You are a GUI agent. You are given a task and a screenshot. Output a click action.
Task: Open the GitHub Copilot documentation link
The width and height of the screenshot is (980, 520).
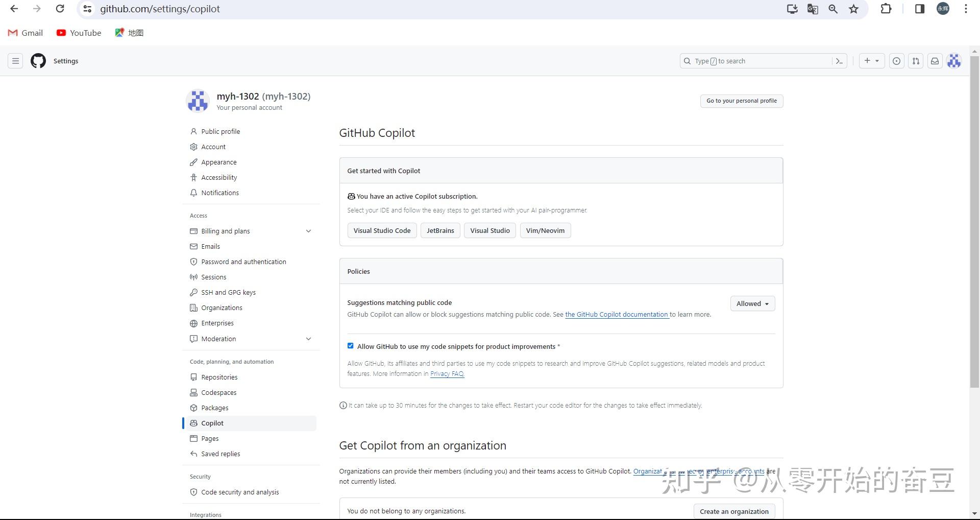tap(617, 314)
